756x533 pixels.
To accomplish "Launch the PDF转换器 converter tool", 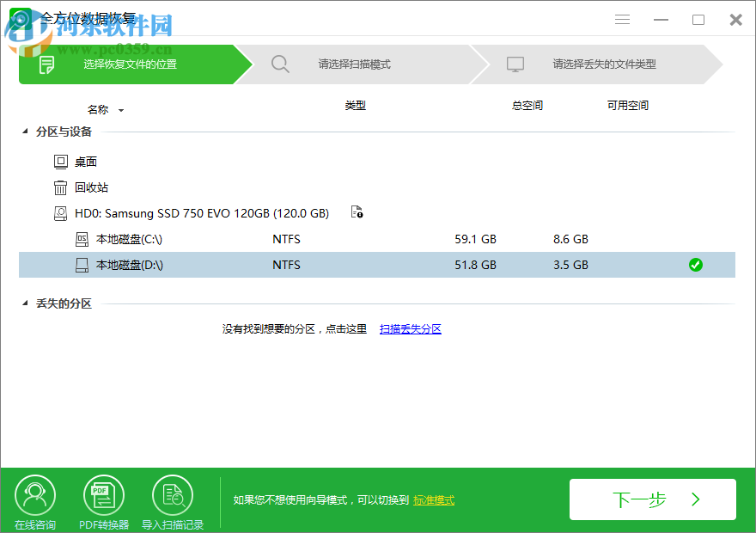I will click(x=103, y=499).
